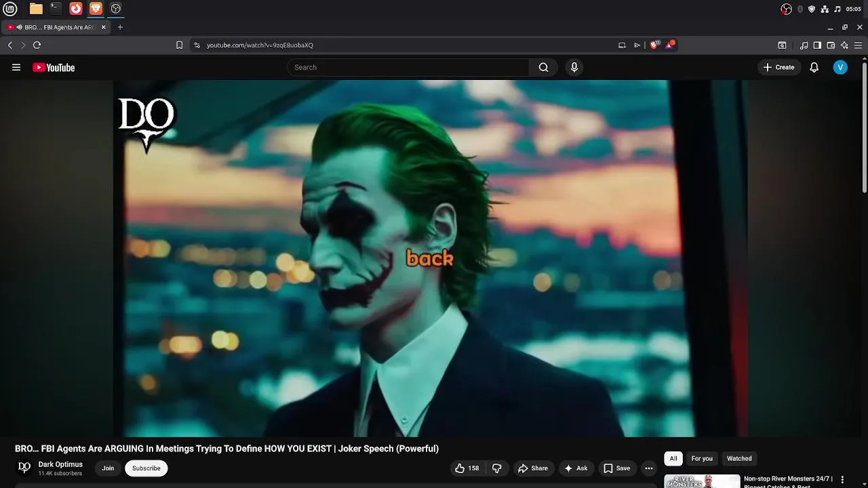This screenshot has width=868, height=488.
Task: Open the red swirl app in panel
Action: (76, 9)
